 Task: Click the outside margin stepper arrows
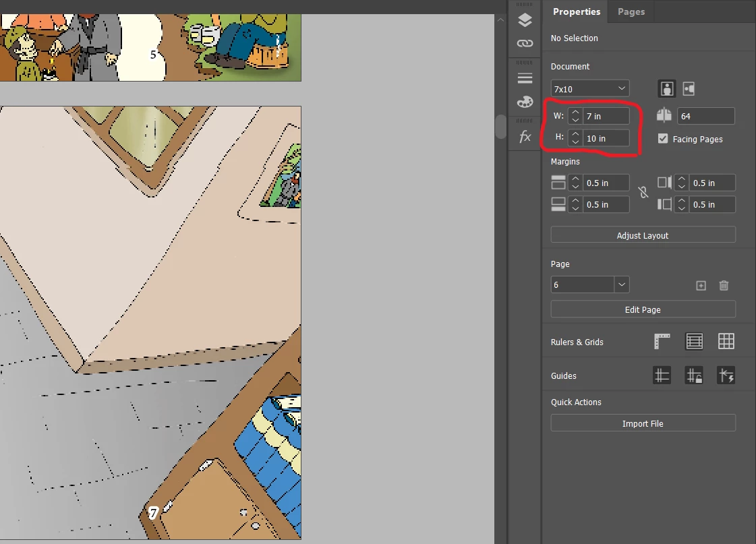pos(681,205)
